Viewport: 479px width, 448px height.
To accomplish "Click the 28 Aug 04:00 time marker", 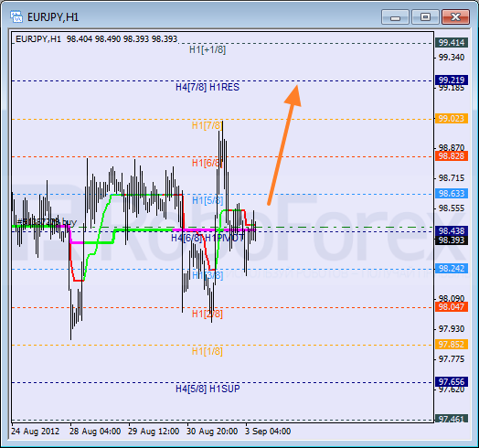I will point(95,432).
